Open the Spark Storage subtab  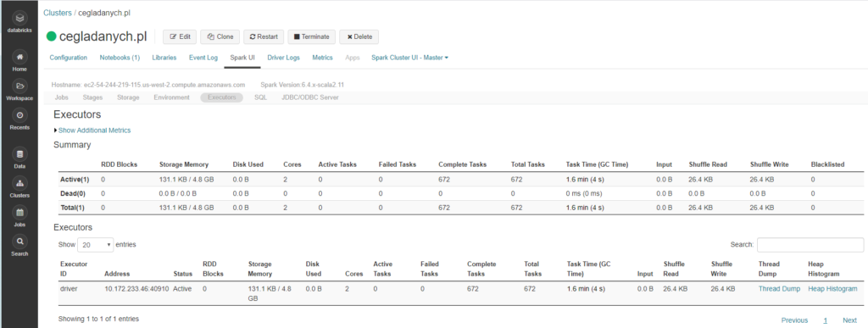point(128,97)
